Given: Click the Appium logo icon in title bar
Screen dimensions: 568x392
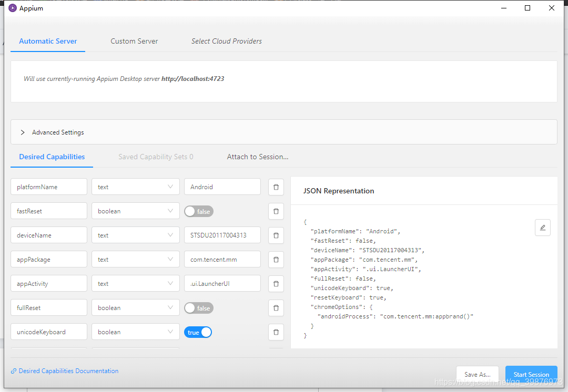Looking at the screenshot, I should (x=13, y=8).
